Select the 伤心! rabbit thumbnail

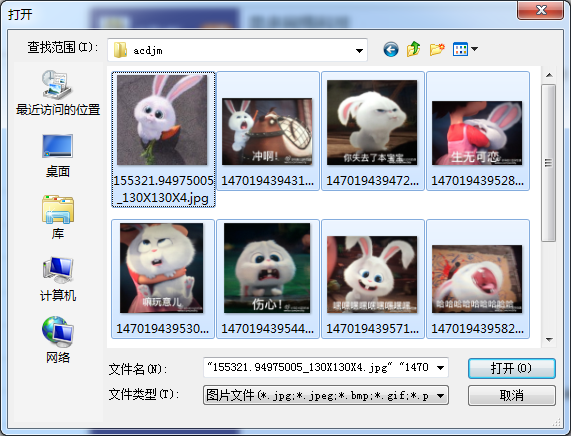pos(267,268)
